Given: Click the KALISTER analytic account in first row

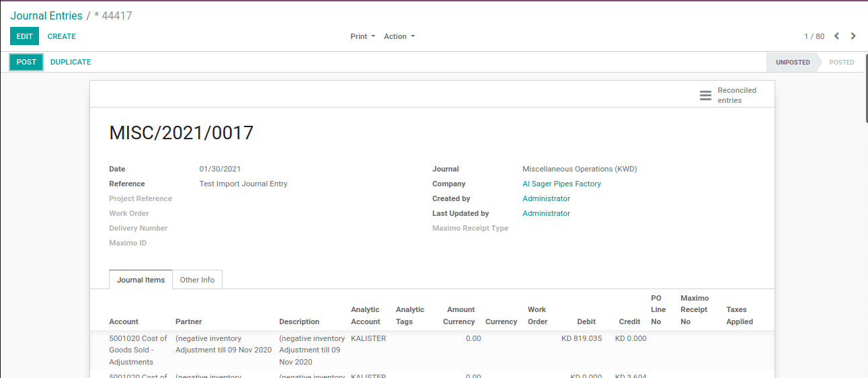Looking at the screenshot, I should coord(368,338).
